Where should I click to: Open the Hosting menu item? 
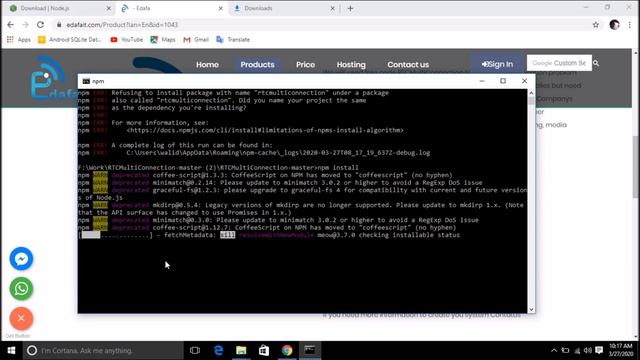(x=351, y=64)
